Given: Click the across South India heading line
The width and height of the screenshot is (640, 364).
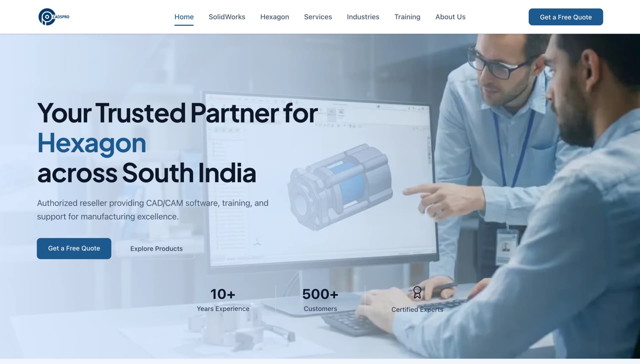Looking at the screenshot, I should tap(147, 173).
